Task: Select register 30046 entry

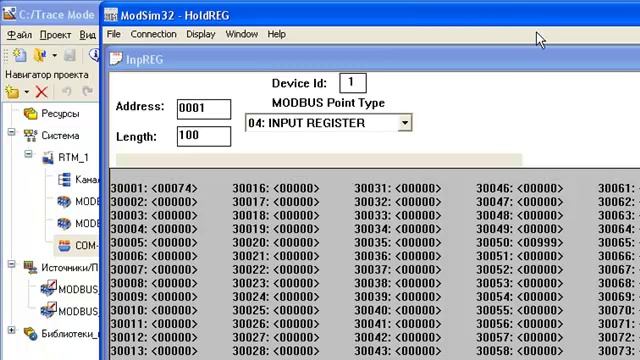Action: click(x=520, y=188)
